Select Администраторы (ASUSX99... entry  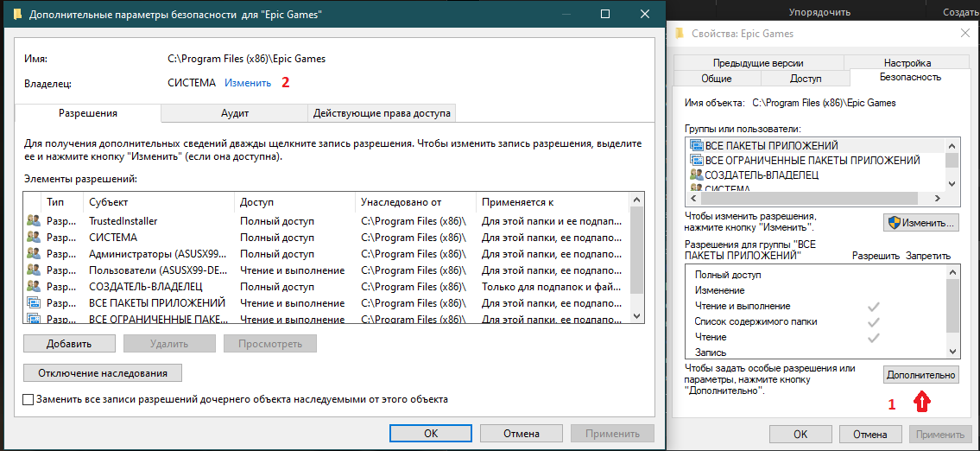pos(158,253)
